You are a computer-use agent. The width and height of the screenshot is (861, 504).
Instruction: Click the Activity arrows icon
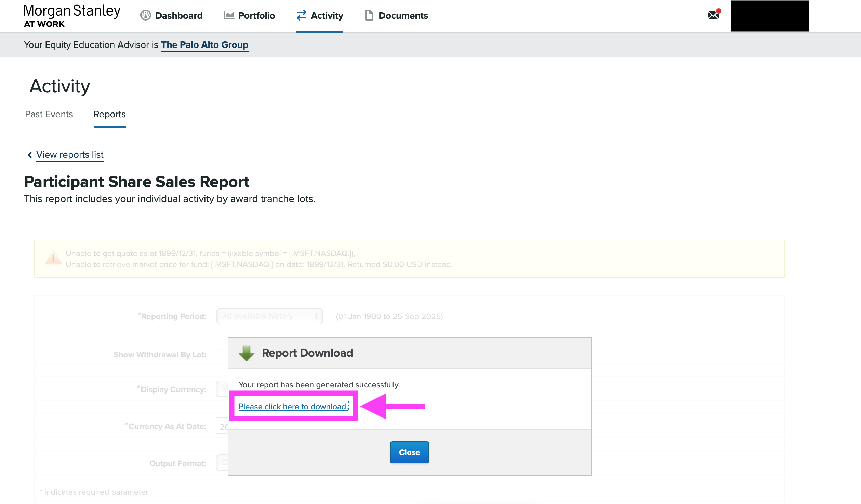[x=301, y=15]
